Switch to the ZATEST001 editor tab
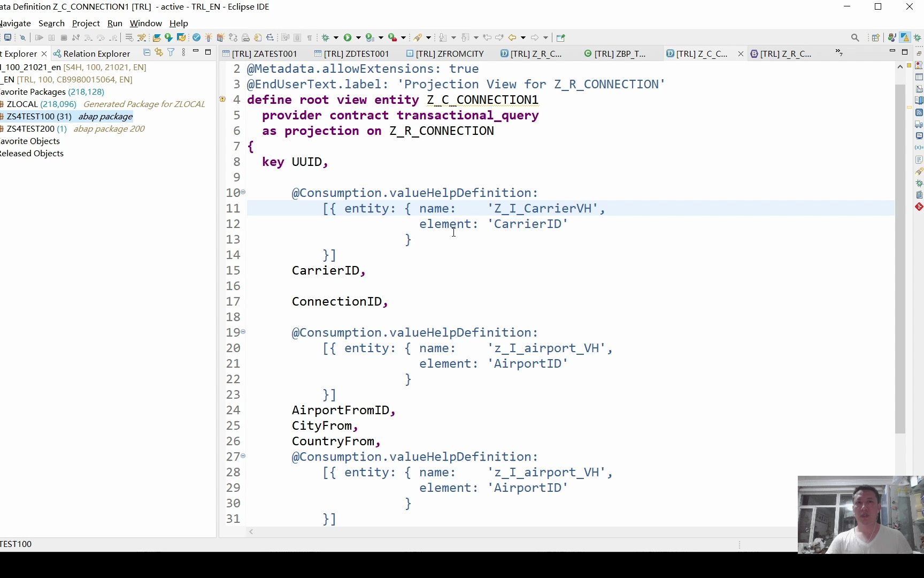924x578 pixels. [260, 54]
